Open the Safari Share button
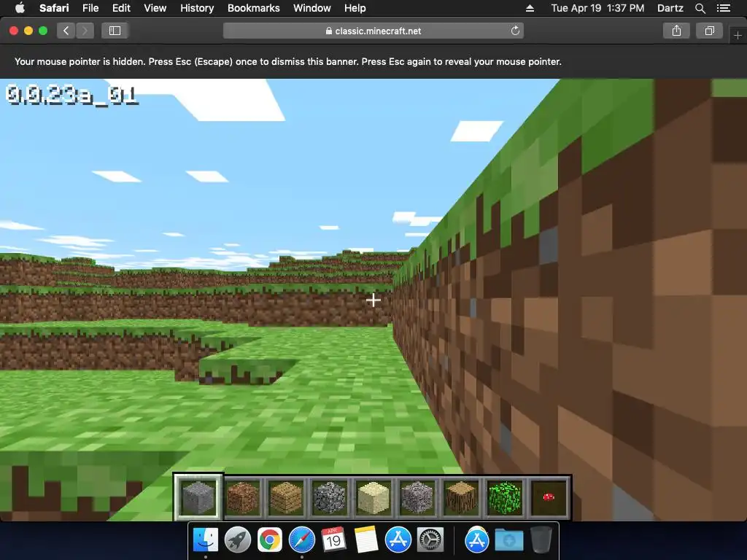The height and width of the screenshot is (560, 747). pos(676,31)
